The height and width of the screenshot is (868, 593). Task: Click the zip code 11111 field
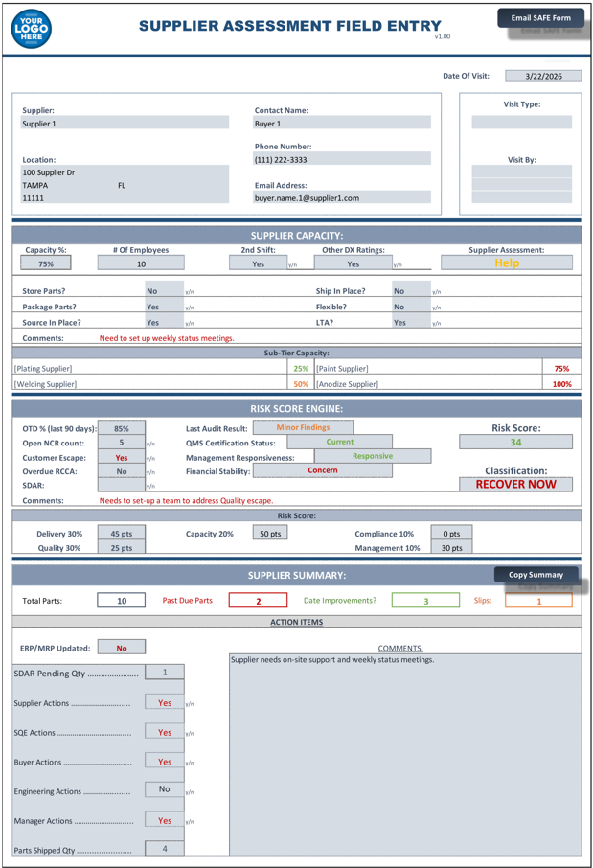click(125, 197)
